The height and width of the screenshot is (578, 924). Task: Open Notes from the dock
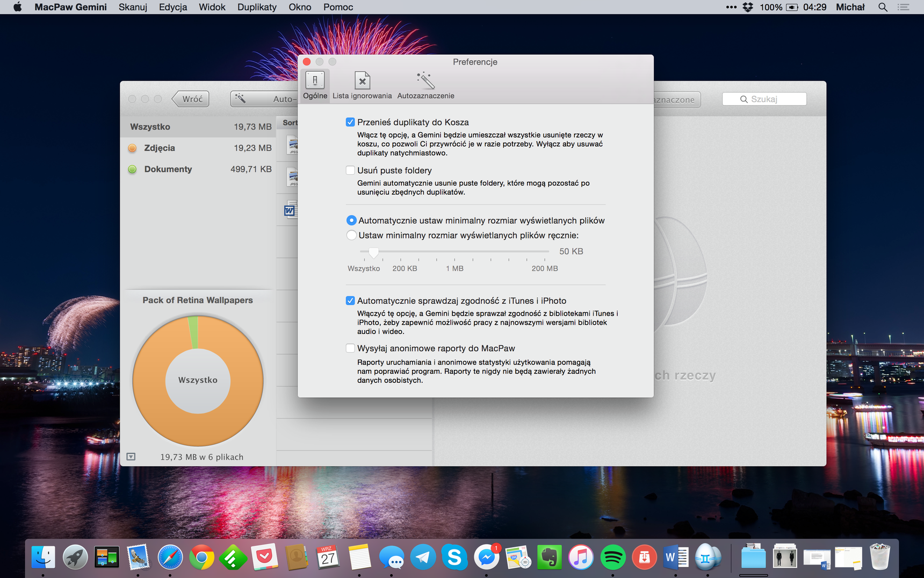(359, 558)
